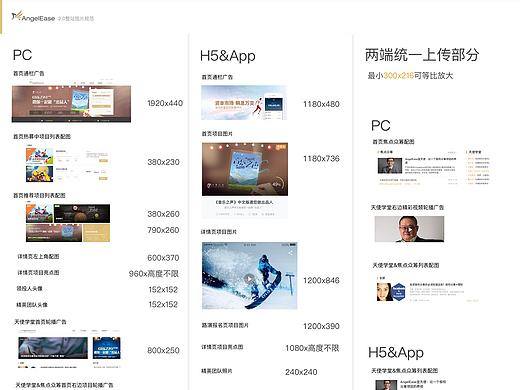Viewport: 520px width, 390px height.
Task: Select the 800x250 size text
Action: point(163,350)
